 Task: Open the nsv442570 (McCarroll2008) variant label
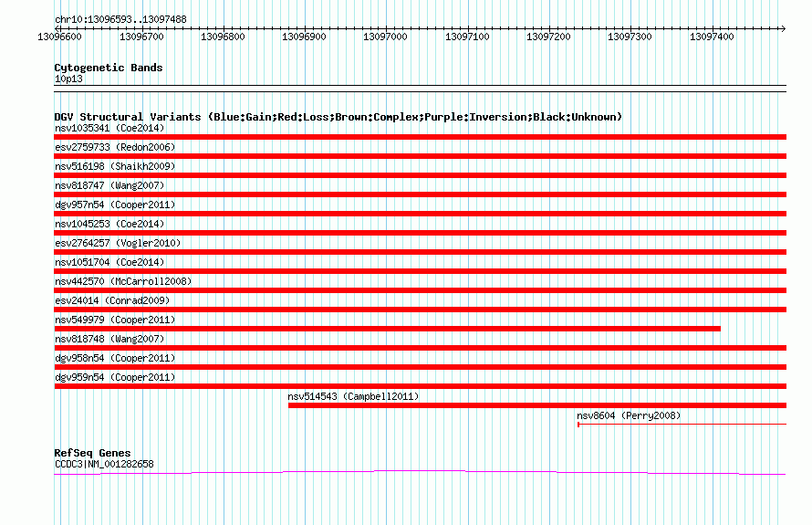tap(123, 281)
